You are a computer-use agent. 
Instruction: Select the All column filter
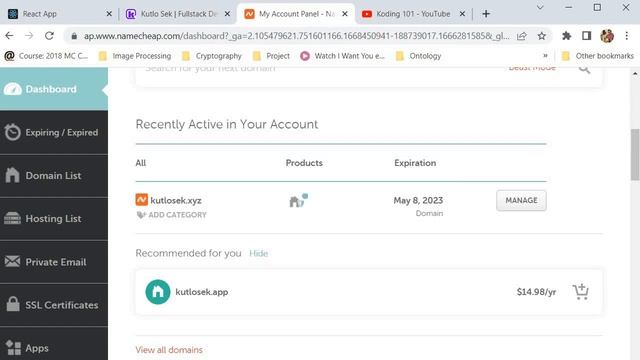[x=140, y=163]
